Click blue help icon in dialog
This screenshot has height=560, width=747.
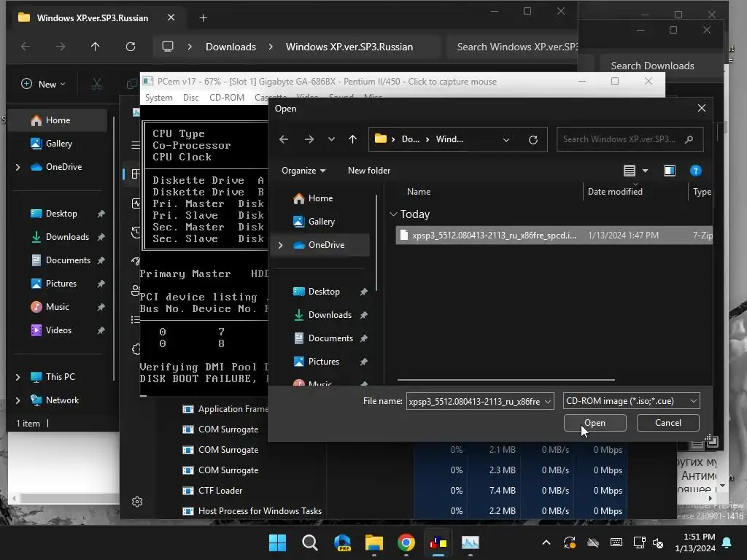point(695,171)
